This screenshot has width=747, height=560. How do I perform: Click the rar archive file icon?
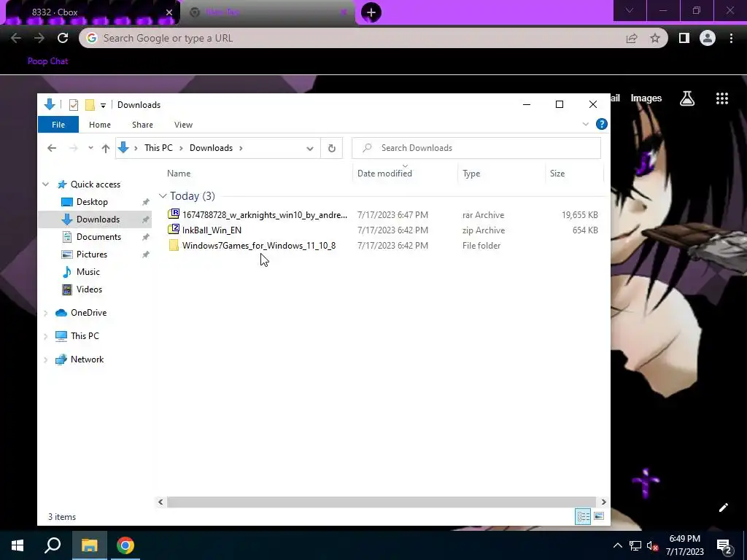coord(174,214)
